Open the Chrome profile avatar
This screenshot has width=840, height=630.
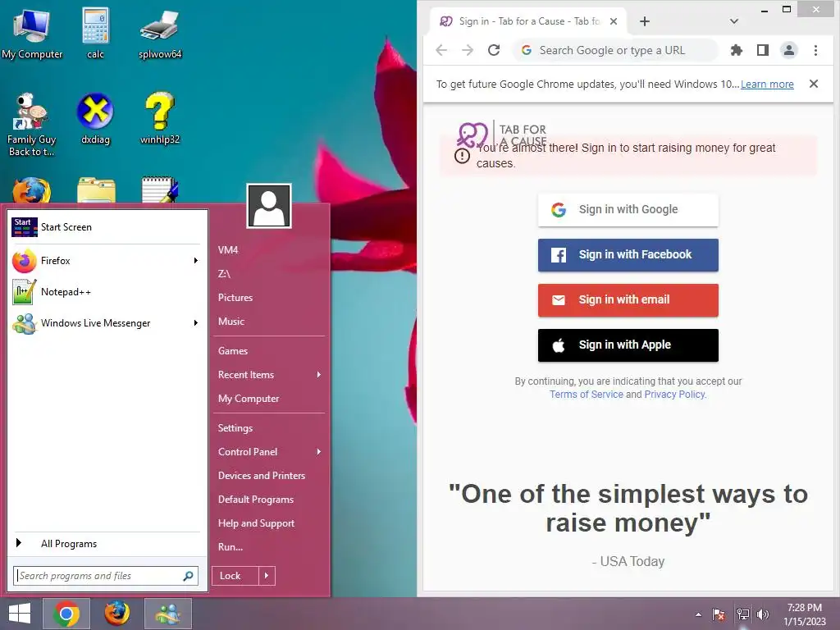[789, 50]
